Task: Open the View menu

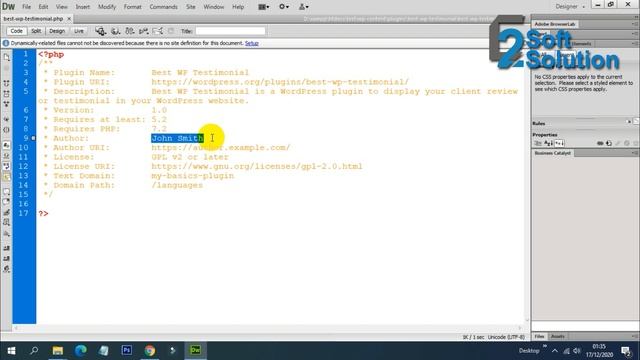Action: coord(62,7)
